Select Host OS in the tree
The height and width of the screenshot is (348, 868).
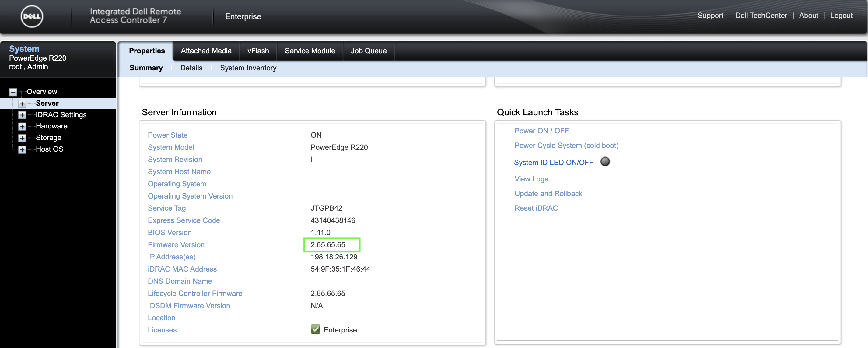click(50, 149)
